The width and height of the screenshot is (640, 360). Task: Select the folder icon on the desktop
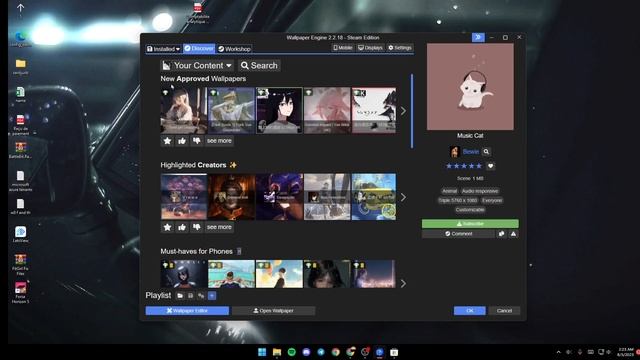20,67
